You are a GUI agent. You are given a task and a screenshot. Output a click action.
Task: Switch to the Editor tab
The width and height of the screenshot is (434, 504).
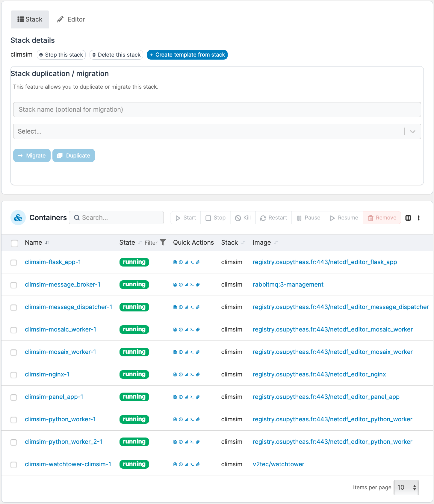point(71,19)
